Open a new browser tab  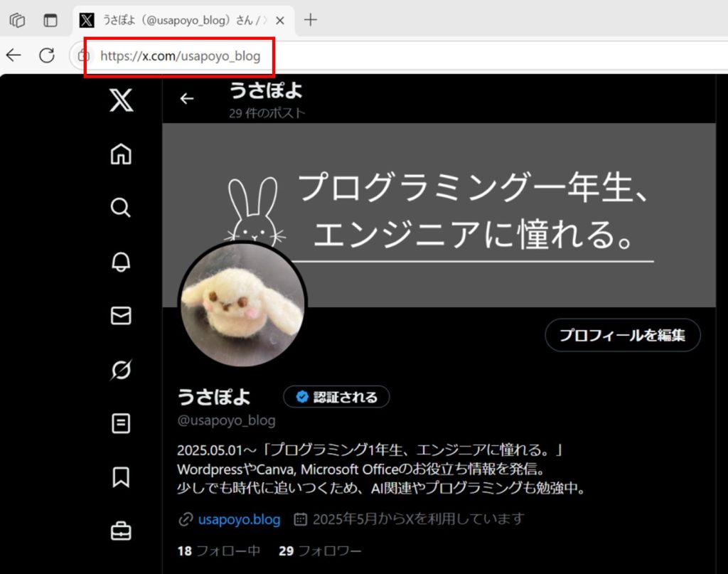click(310, 20)
